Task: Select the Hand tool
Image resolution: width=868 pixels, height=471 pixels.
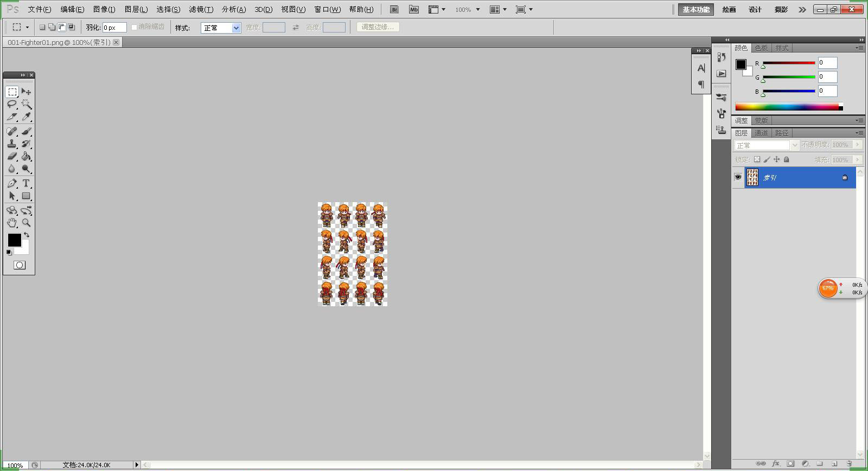Action: pos(12,223)
